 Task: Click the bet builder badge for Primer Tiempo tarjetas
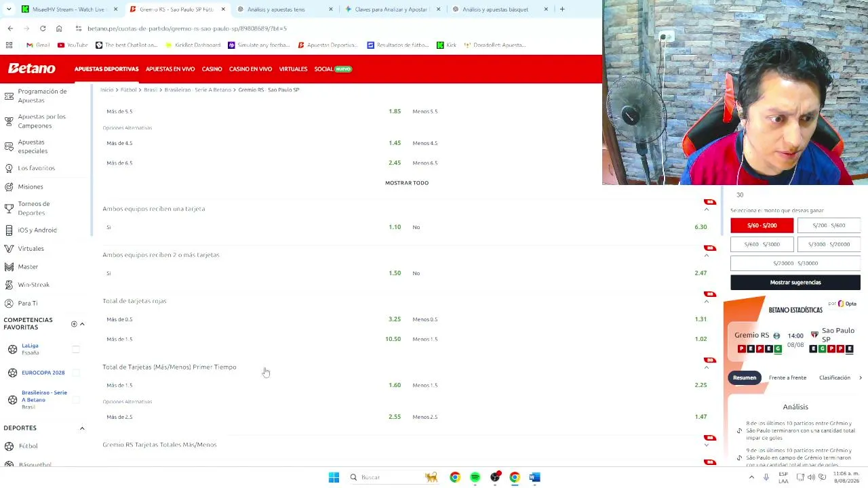click(710, 360)
